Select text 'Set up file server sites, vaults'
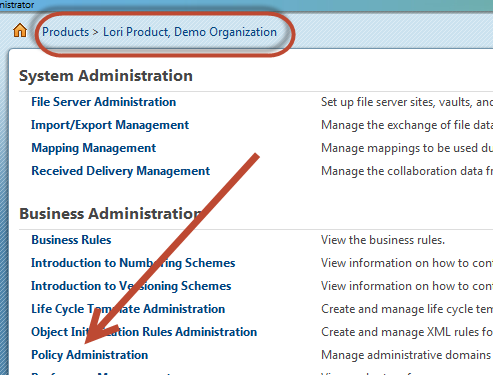Viewport: 493px width, 375px height. coord(396,102)
